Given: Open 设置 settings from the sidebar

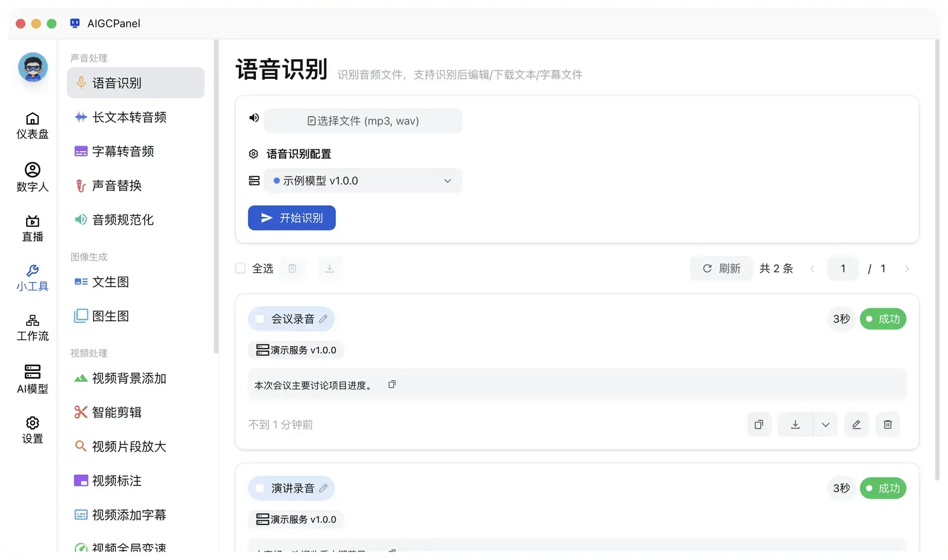Looking at the screenshot, I should (33, 430).
